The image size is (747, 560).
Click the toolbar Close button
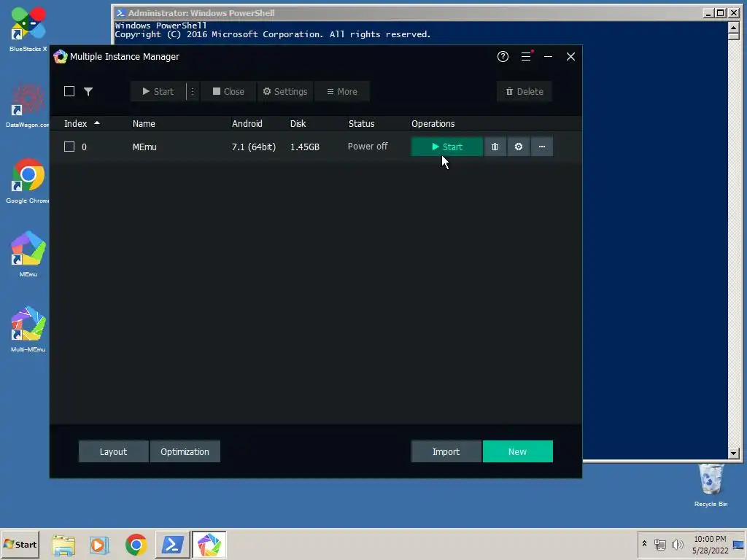pyautogui.click(x=228, y=91)
